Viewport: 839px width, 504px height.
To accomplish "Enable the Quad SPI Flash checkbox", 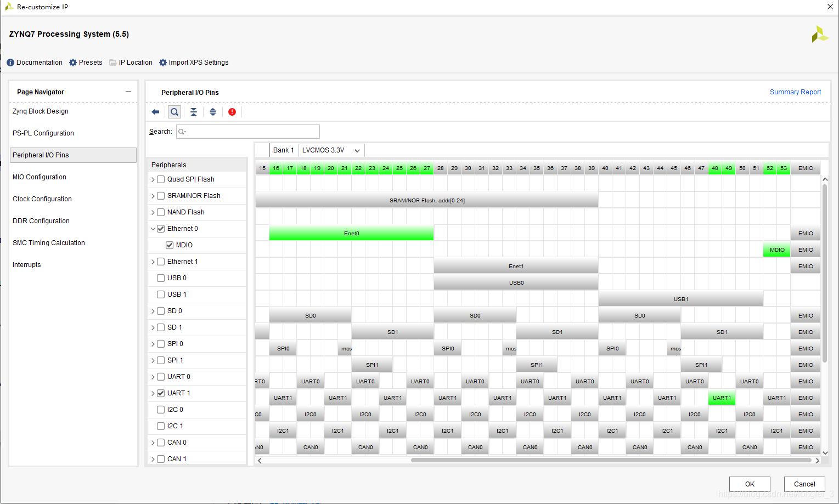I will tap(161, 179).
